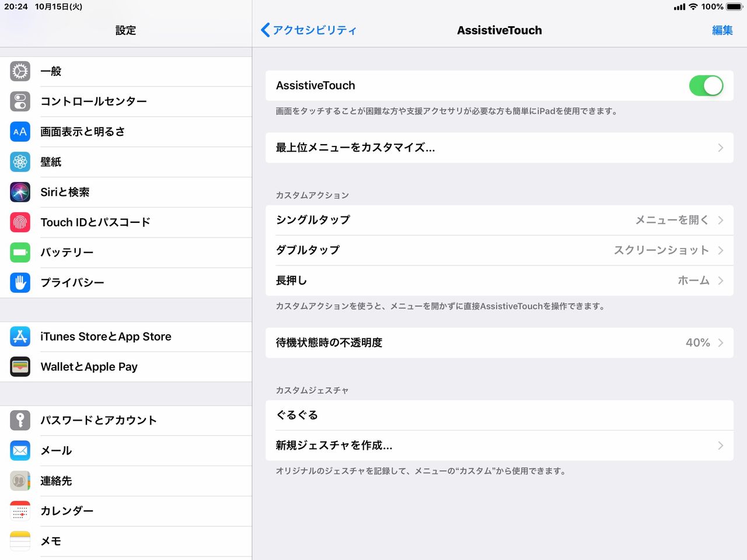The width and height of the screenshot is (747, 560).
Task: Select コントロールセンター in sidebar
Action: pos(126,101)
